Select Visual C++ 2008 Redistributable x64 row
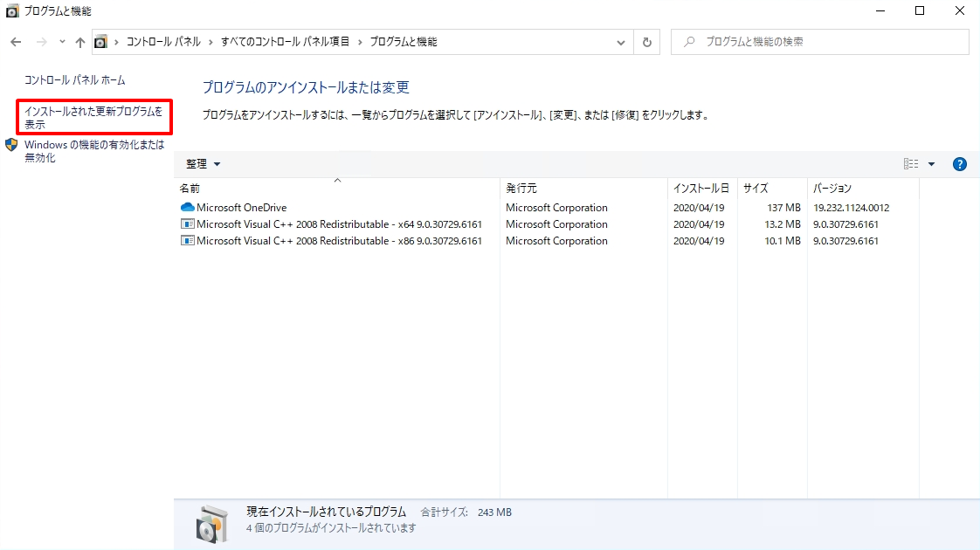The height and width of the screenshot is (550, 980). [547, 223]
